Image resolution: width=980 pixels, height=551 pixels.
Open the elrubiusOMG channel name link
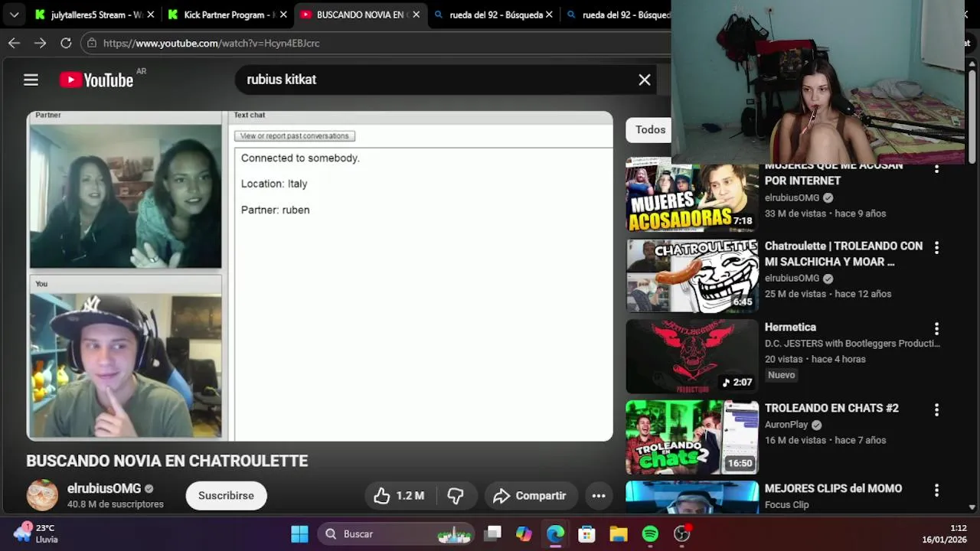pyautogui.click(x=104, y=488)
